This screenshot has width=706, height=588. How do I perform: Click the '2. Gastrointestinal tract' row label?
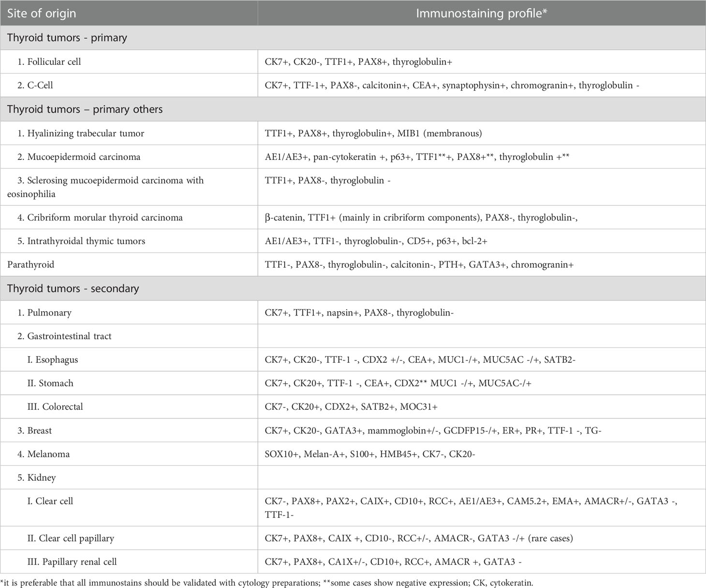64,336
